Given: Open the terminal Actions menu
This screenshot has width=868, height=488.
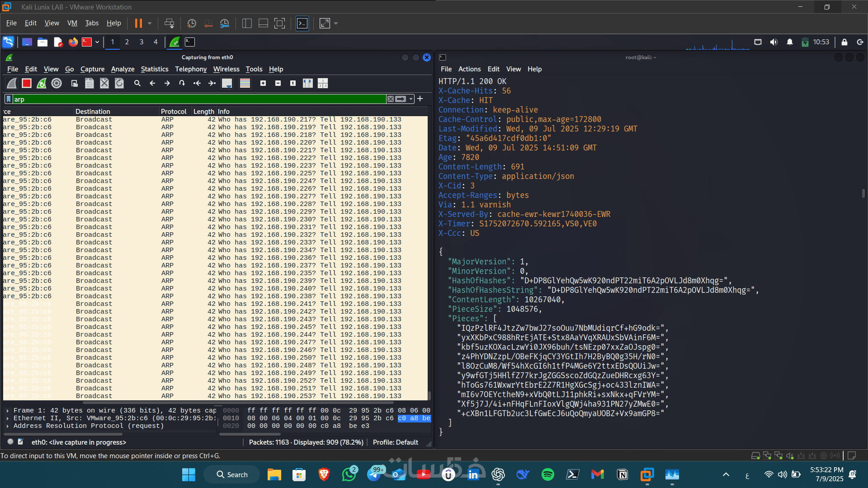Looking at the screenshot, I should (469, 69).
